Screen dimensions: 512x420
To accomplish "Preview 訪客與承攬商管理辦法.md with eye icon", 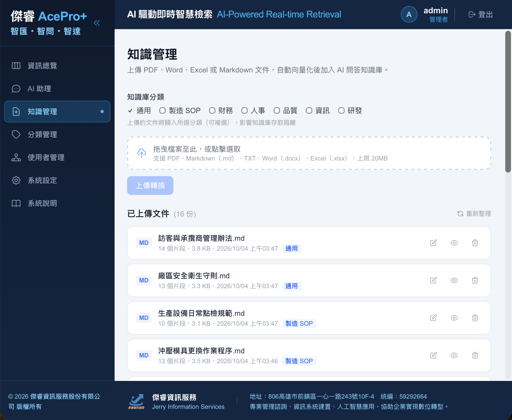I will tap(454, 243).
